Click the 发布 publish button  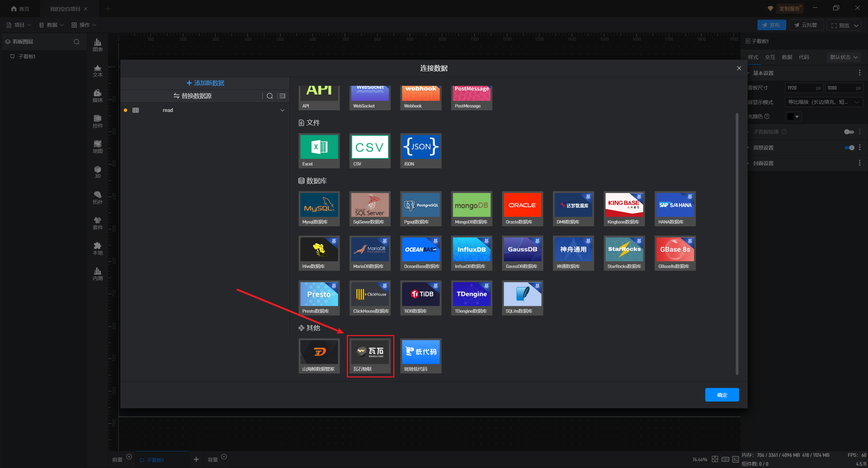(772, 25)
